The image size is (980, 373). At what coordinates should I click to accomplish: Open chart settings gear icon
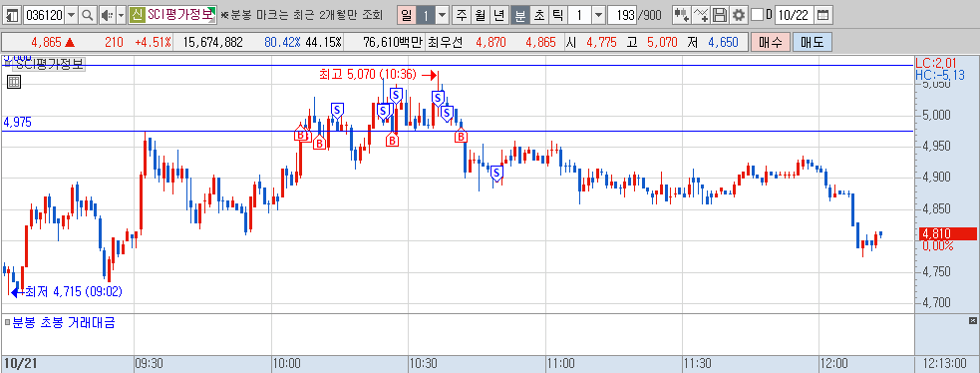[x=738, y=14]
